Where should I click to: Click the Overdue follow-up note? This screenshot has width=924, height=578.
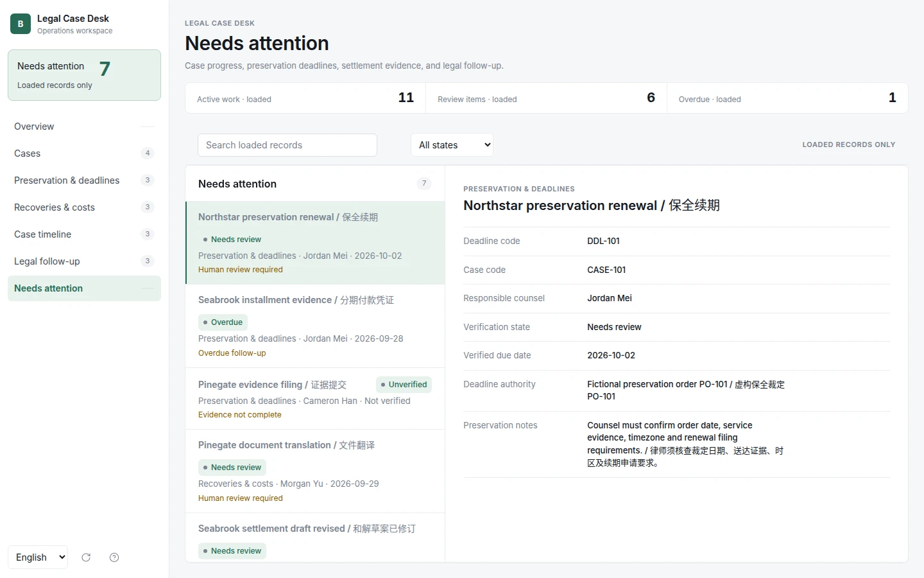pos(232,353)
